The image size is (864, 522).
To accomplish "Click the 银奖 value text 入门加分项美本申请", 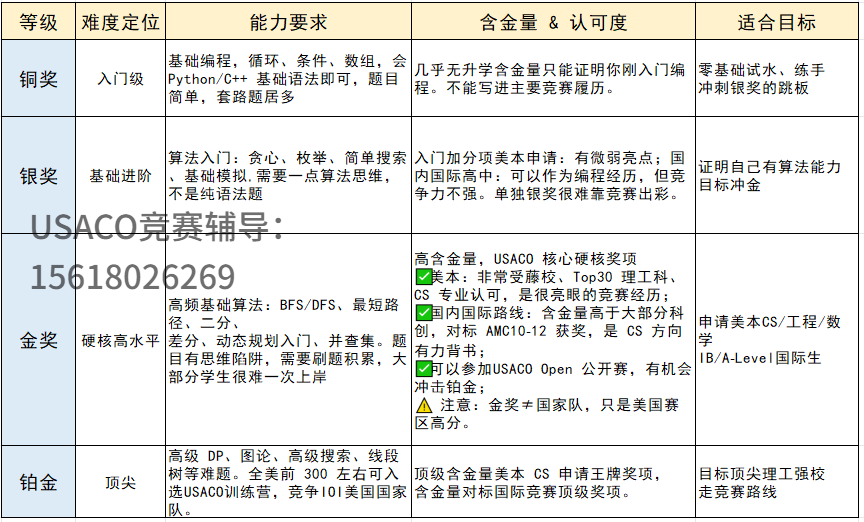I will click(x=549, y=175).
